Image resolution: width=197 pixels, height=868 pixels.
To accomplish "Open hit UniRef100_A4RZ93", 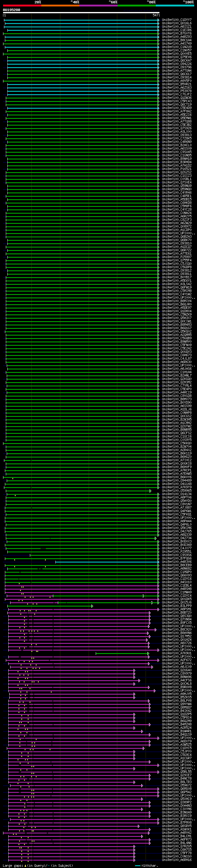I will (177, 37).
